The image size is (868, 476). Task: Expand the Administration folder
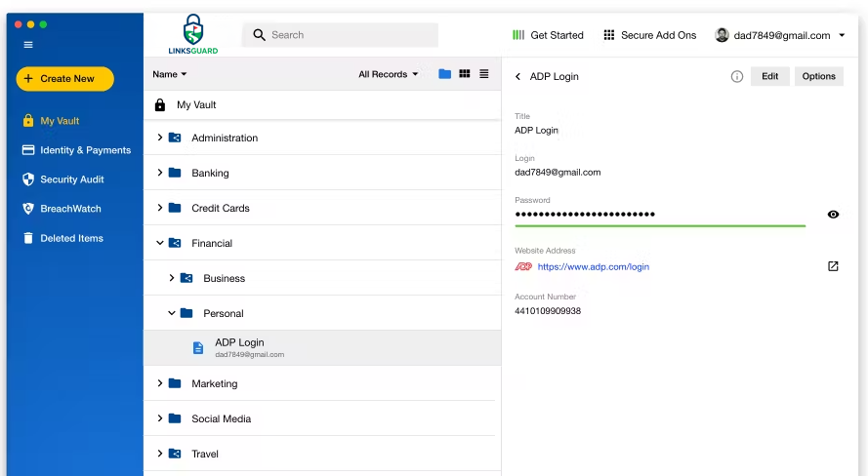click(160, 138)
